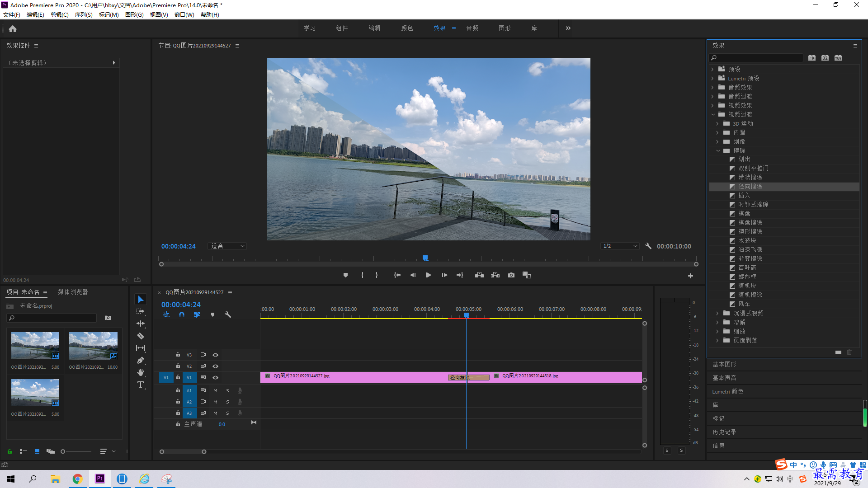
Task: Open the Lumetri 颜色 panel
Action: pyautogui.click(x=728, y=391)
